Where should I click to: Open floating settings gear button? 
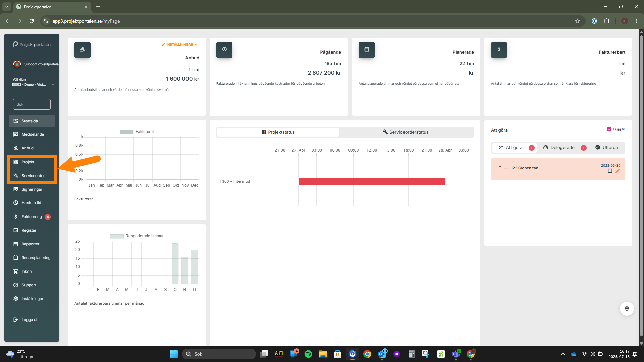click(627, 309)
